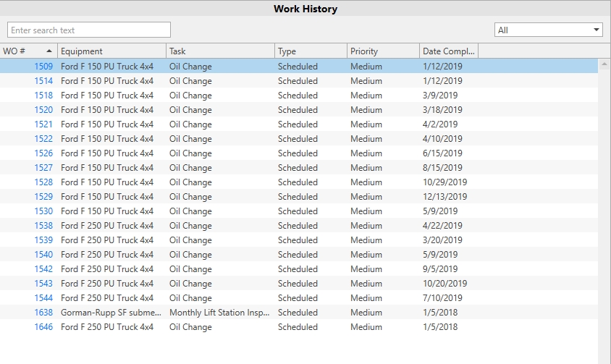Screen dimensions: 611x364
Task: Open work order link 1509
Action: click(x=43, y=67)
